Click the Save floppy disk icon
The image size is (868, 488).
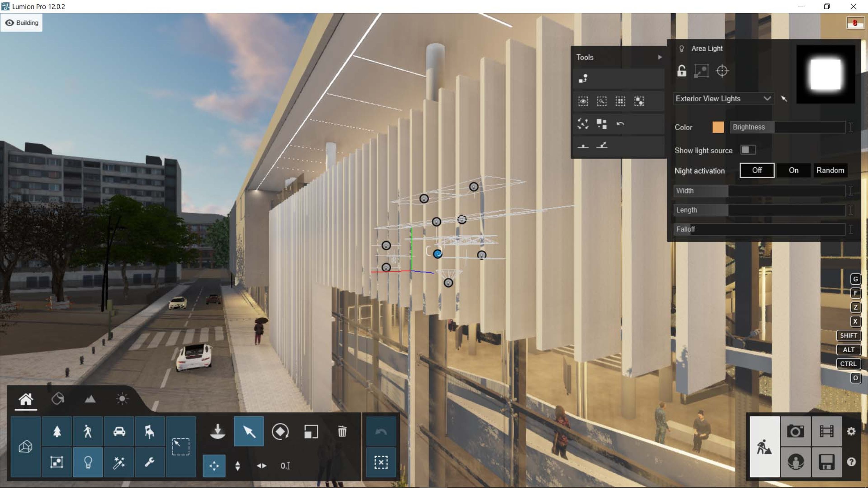826,462
